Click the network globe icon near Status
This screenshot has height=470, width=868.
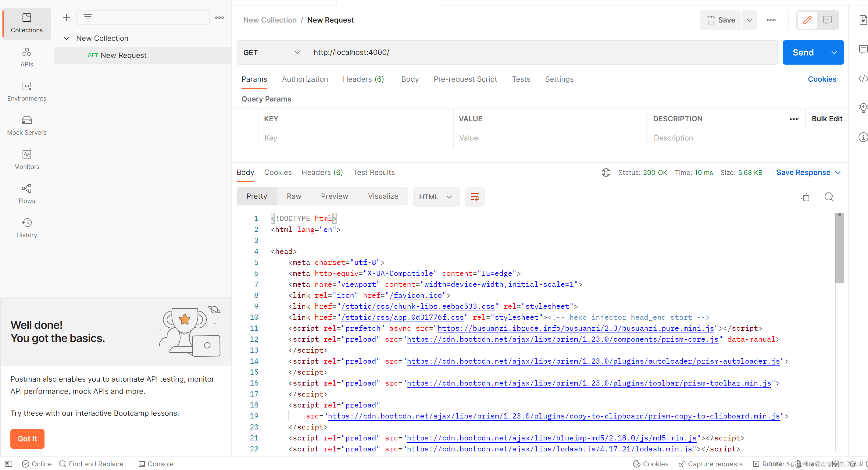[606, 173]
